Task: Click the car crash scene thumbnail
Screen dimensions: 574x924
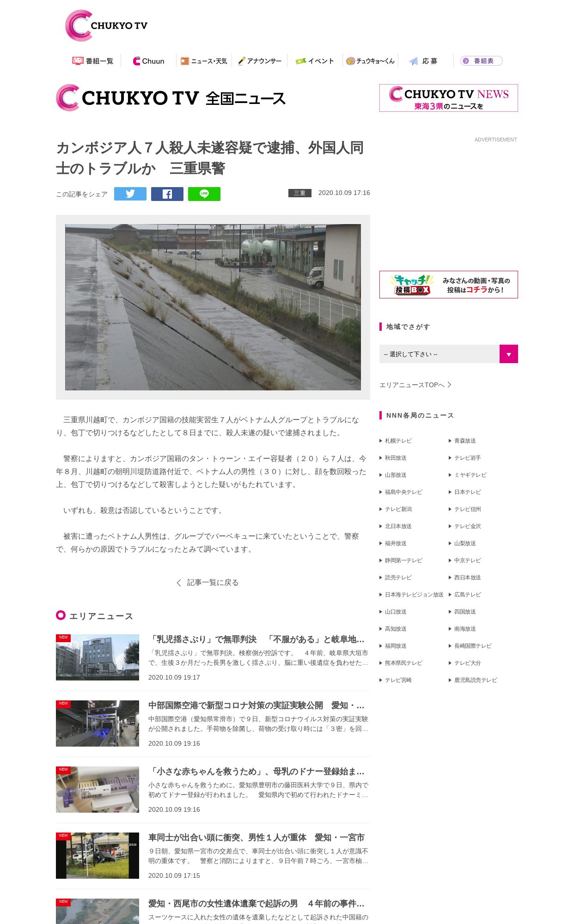Action: [x=98, y=856]
